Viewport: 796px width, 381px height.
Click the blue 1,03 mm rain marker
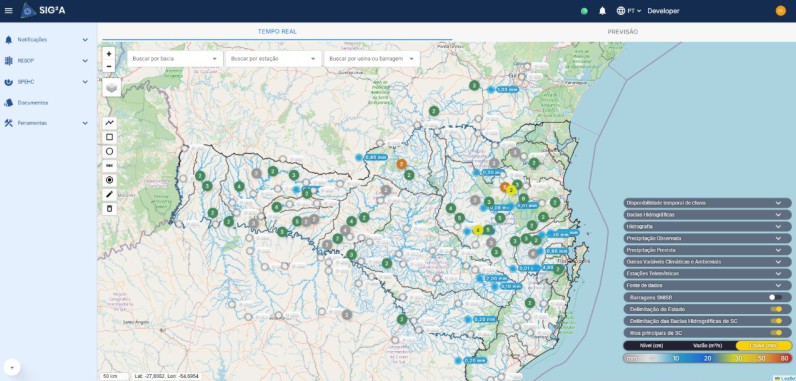coord(503,89)
